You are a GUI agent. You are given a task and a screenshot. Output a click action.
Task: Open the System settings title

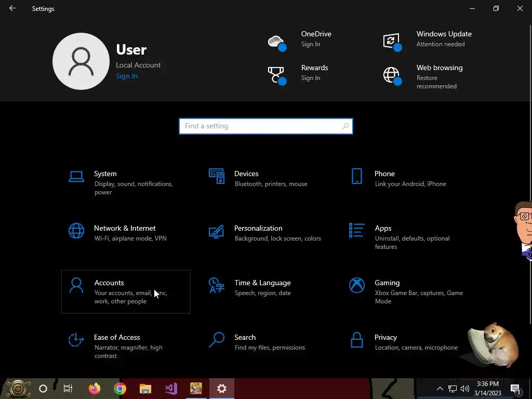pyautogui.click(x=105, y=174)
